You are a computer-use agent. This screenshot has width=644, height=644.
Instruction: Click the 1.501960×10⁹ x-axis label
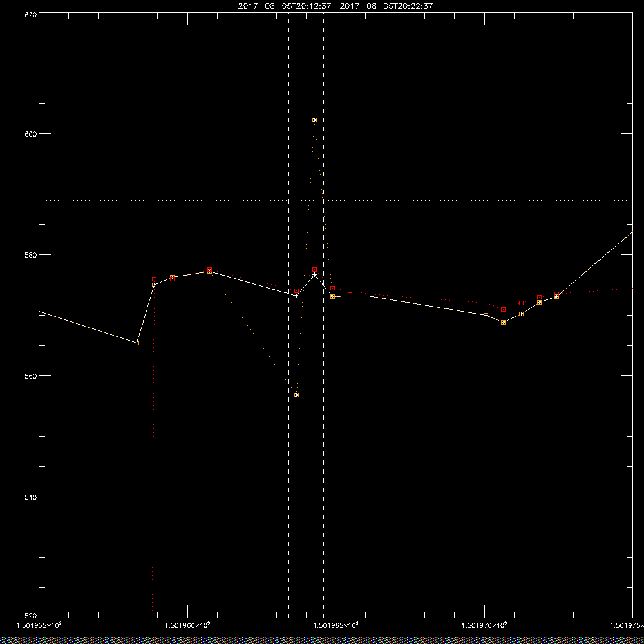click(x=187, y=625)
